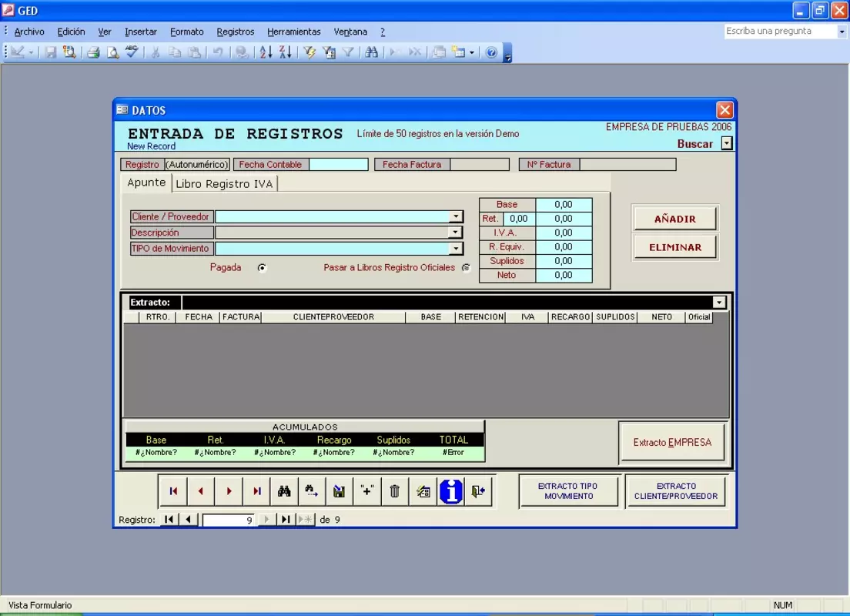Click the ELIMINAR button
The width and height of the screenshot is (850, 616).
pos(675,247)
